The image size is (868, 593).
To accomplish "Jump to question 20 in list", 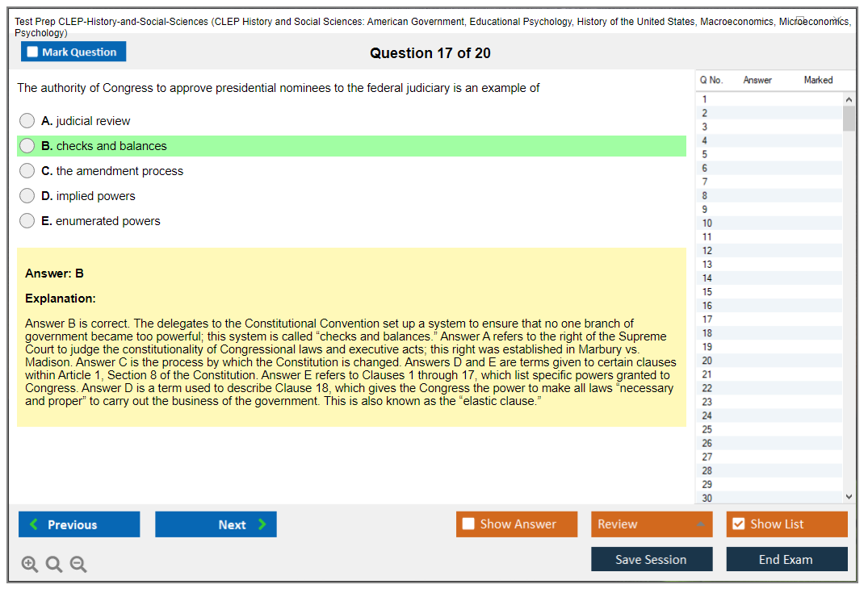I will pos(707,361).
